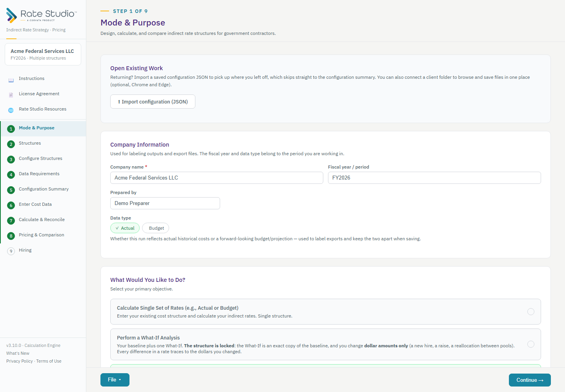Open Rate Studio Resources in the sidebar
The image size is (565, 392).
click(43, 109)
